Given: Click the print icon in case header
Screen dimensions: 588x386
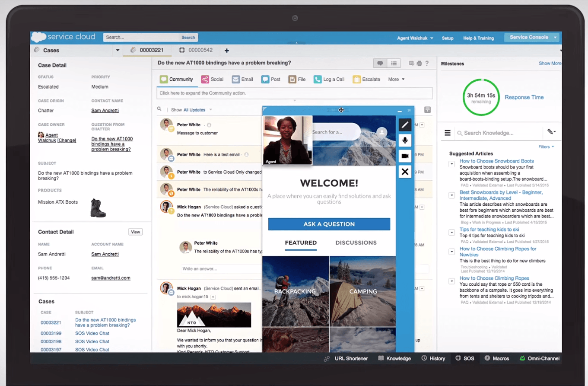Looking at the screenshot, I should (x=419, y=64).
